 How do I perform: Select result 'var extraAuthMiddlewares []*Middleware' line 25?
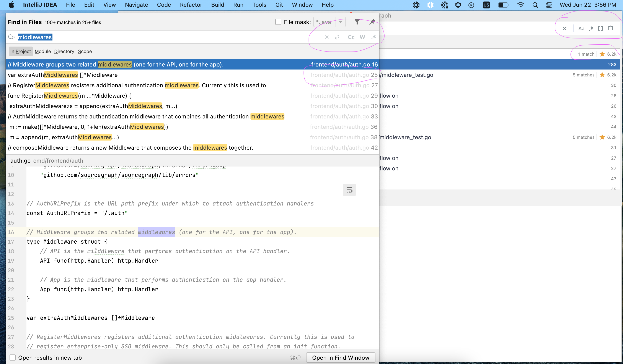click(192, 75)
